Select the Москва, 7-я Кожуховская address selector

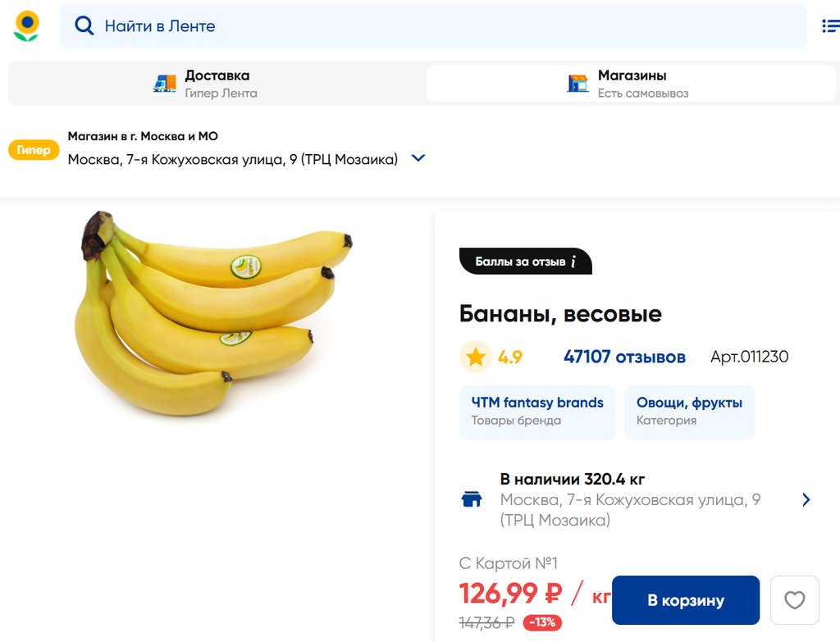232,159
